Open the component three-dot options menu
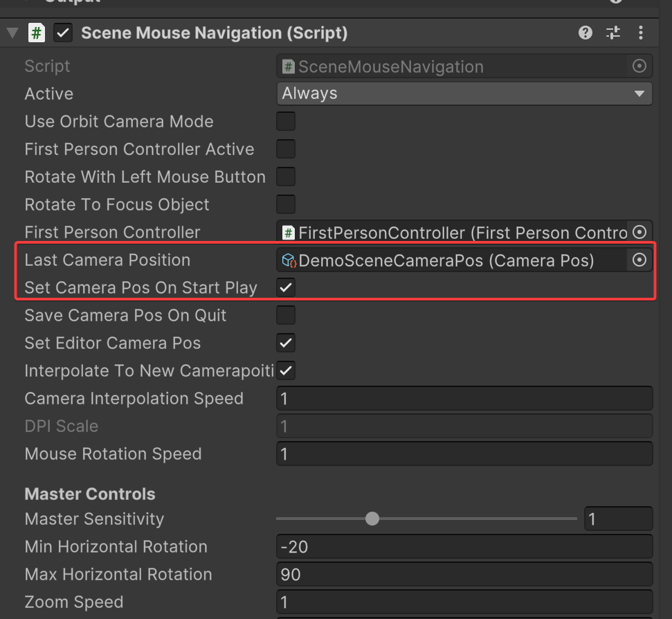 pyautogui.click(x=641, y=33)
